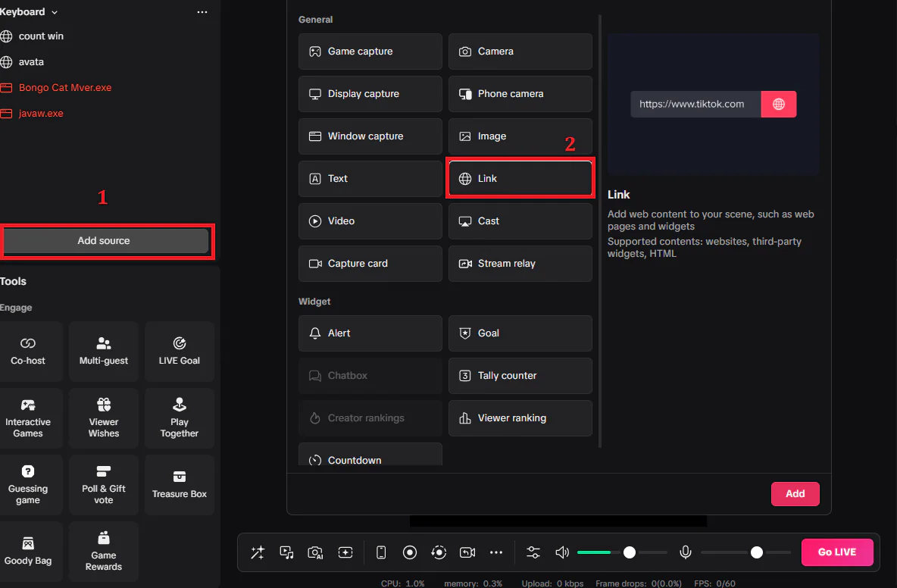Select Viewer ranking widget

(x=520, y=418)
